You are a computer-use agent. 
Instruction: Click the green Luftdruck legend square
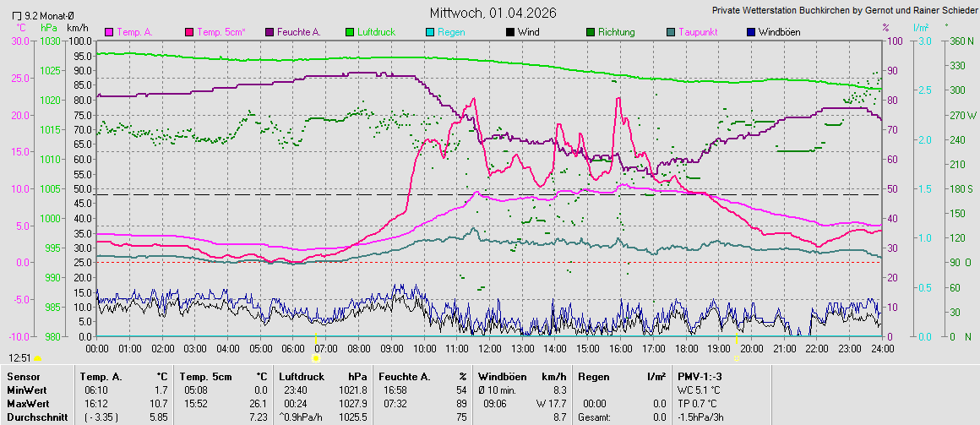349,32
